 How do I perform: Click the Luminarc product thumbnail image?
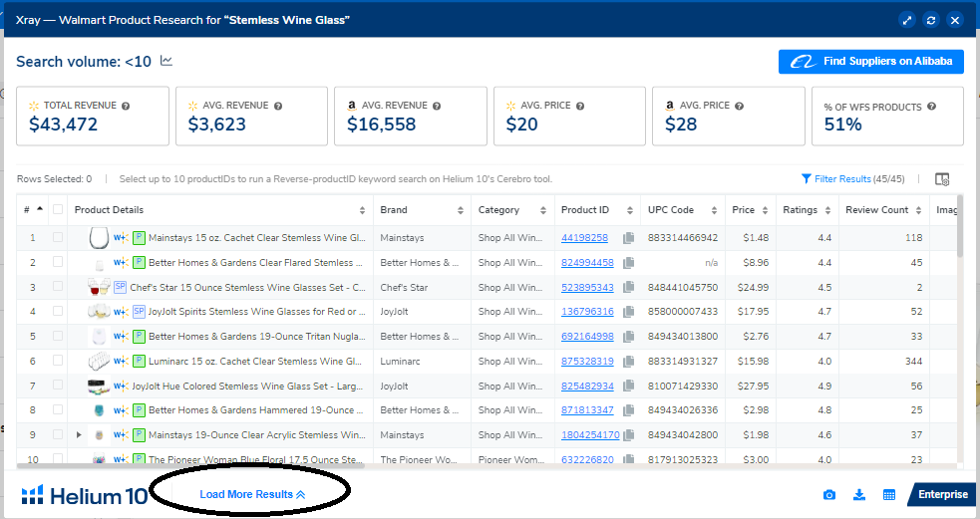click(99, 361)
